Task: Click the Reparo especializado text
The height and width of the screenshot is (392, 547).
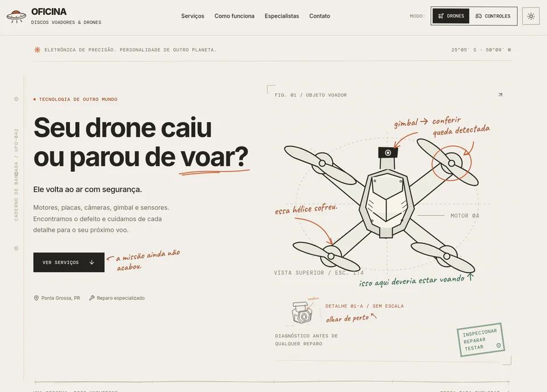Action: tap(121, 298)
